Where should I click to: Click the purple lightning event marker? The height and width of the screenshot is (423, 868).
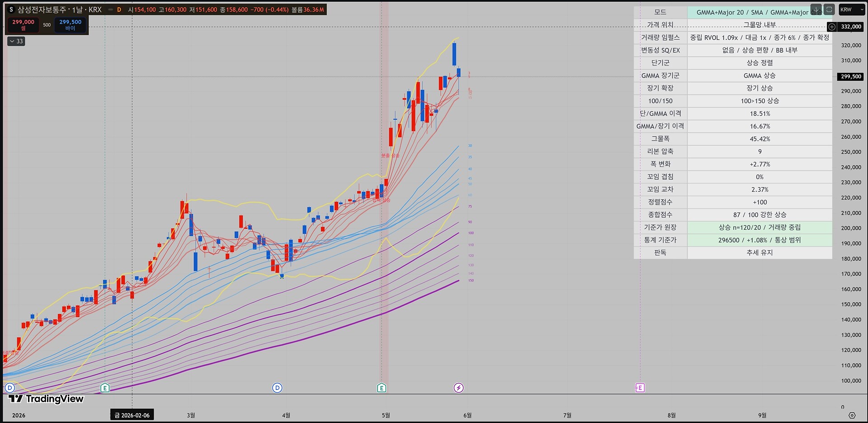coord(458,388)
